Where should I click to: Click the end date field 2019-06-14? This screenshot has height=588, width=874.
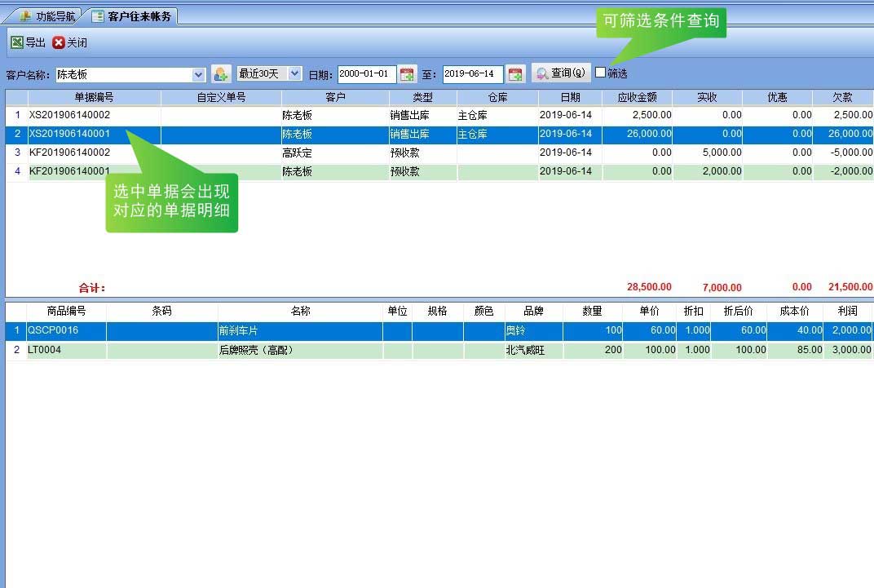(473, 73)
